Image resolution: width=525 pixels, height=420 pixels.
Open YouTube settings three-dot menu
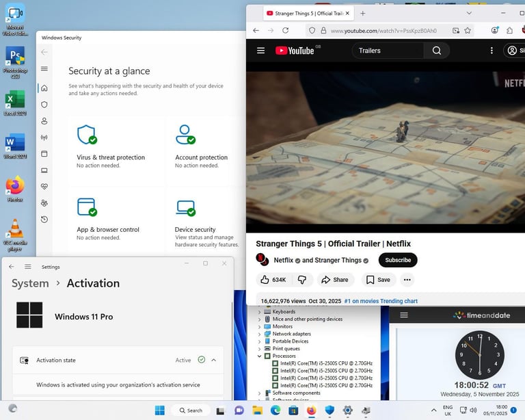pos(492,51)
